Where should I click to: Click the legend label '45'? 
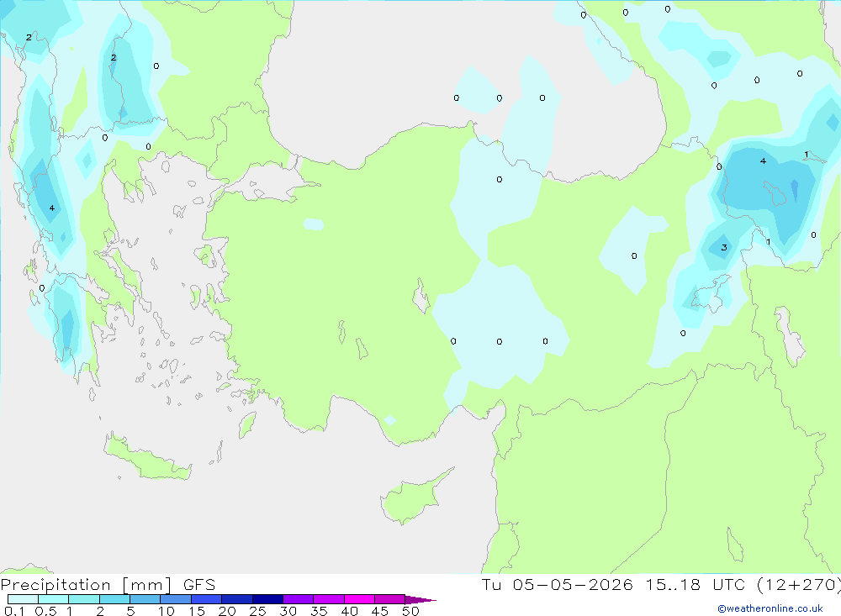click(380, 611)
